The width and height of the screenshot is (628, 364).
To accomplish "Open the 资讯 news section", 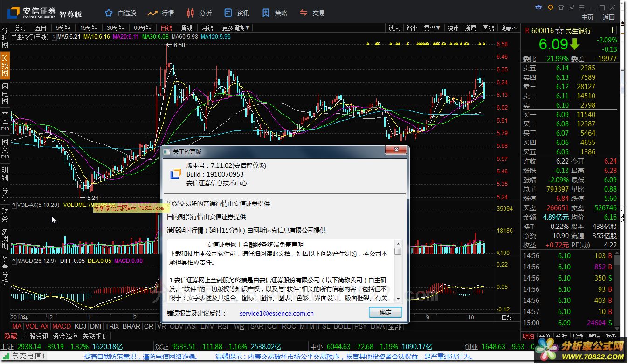I will (236, 13).
